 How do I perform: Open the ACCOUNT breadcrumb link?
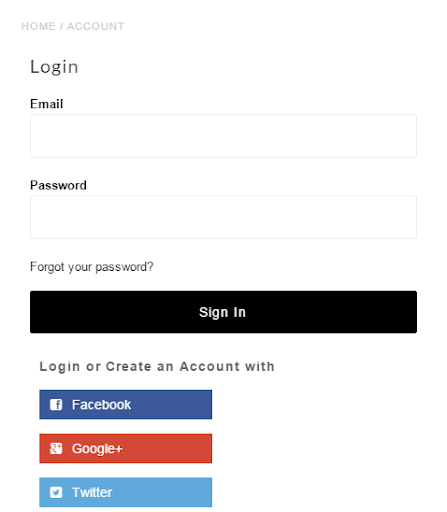tap(96, 26)
